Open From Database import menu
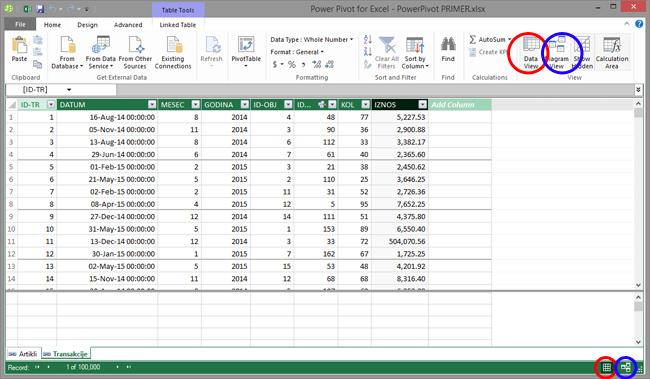 [67, 53]
